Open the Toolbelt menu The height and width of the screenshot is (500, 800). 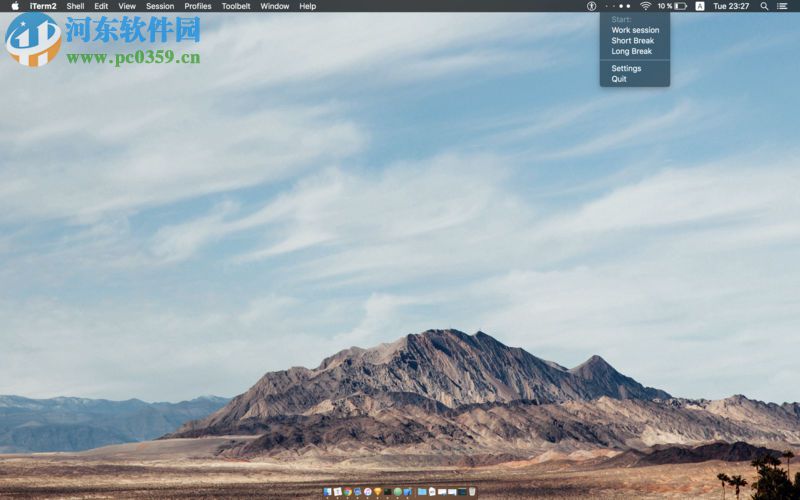pyautogui.click(x=236, y=6)
